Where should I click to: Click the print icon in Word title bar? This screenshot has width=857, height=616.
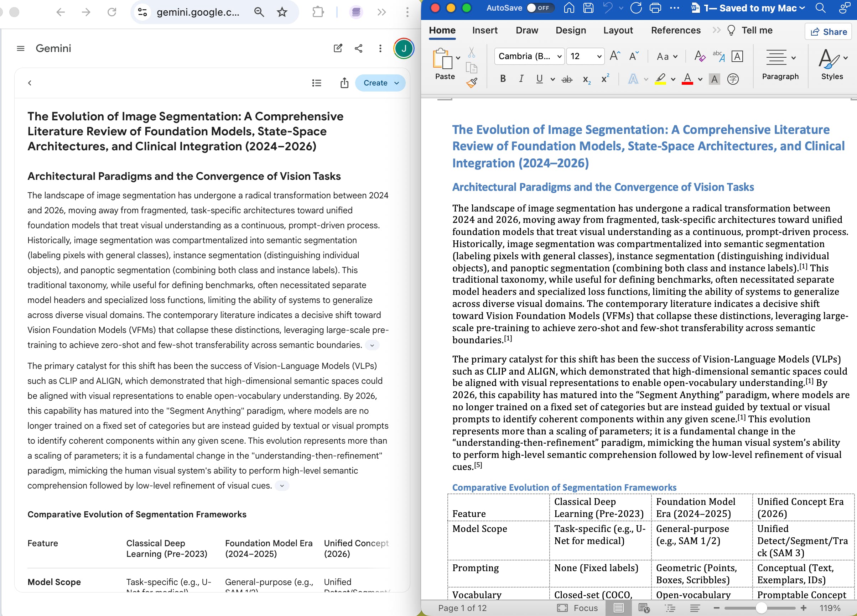coord(655,8)
